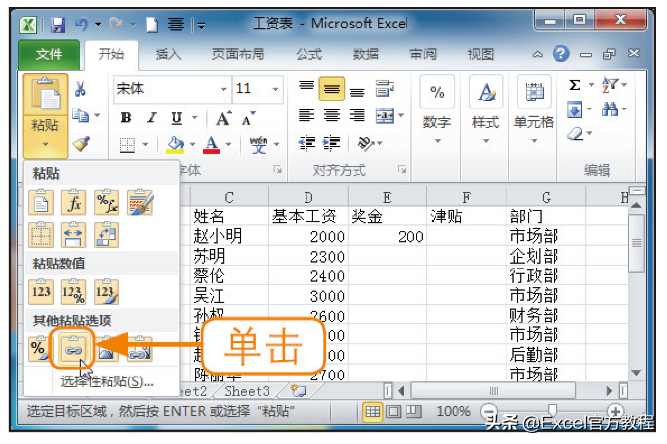Image resolution: width=667 pixels, height=444 pixels.
Task: Toggle Bold formatting
Action: [126, 118]
